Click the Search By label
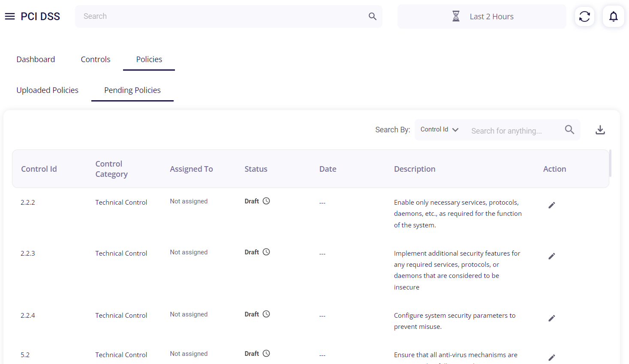The width and height of the screenshot is (629, 364). coord(393,130)
